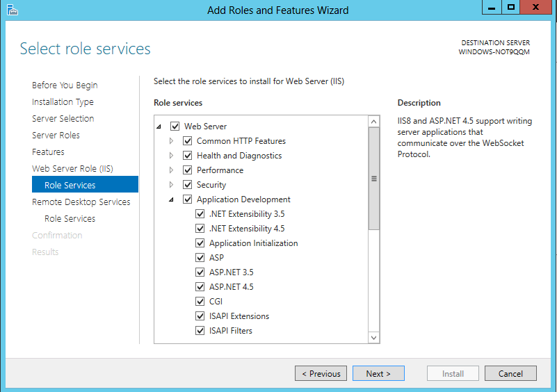Image resolution: width=557 pixels, height=392 pixels.
Task: Go to the Server Roles step
Action: (x=56, y=136)
